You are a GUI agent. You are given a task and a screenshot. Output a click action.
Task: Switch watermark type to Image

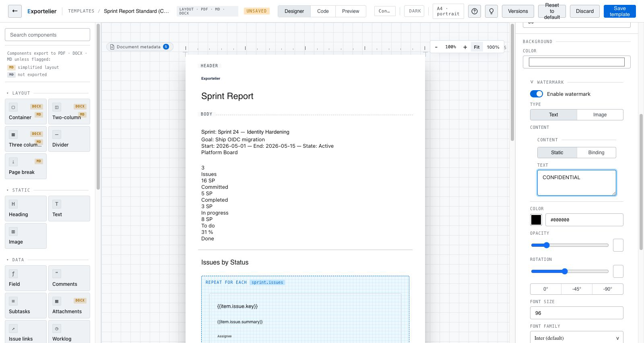click(600, 115)
